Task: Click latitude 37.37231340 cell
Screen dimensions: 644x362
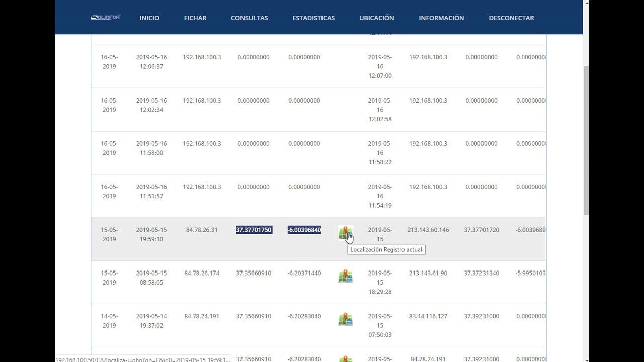Action: coord(481,273)
